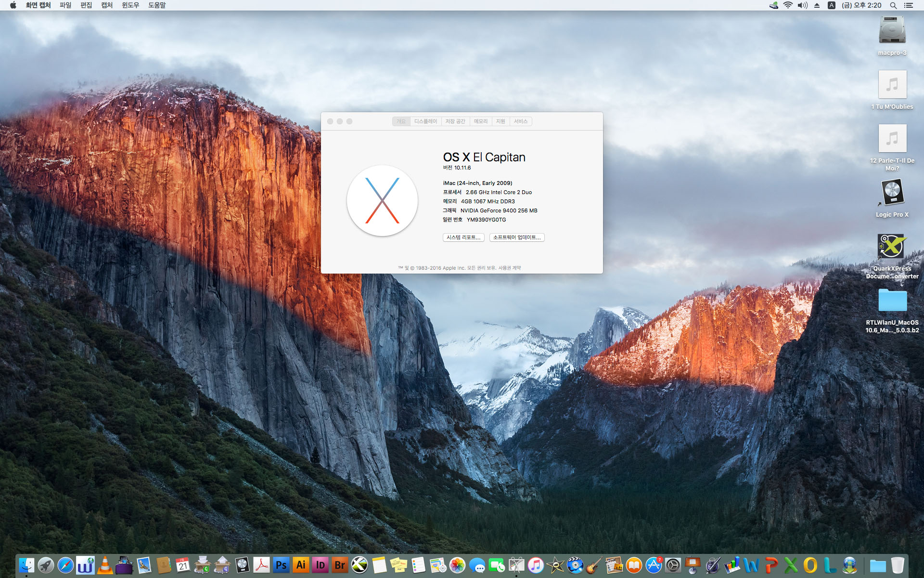Image resolution: width=924 pixels, height=578 pixels.
Task: Open Photoshop from the dock
Action: pyautogui.click(x=281, y=565)
